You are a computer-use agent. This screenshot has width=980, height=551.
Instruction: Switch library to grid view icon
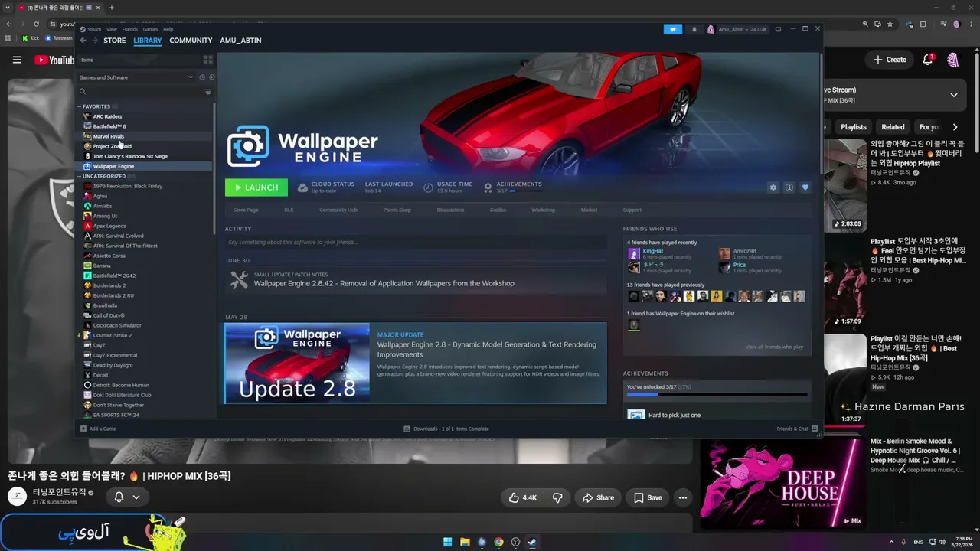tap(207, 60)
